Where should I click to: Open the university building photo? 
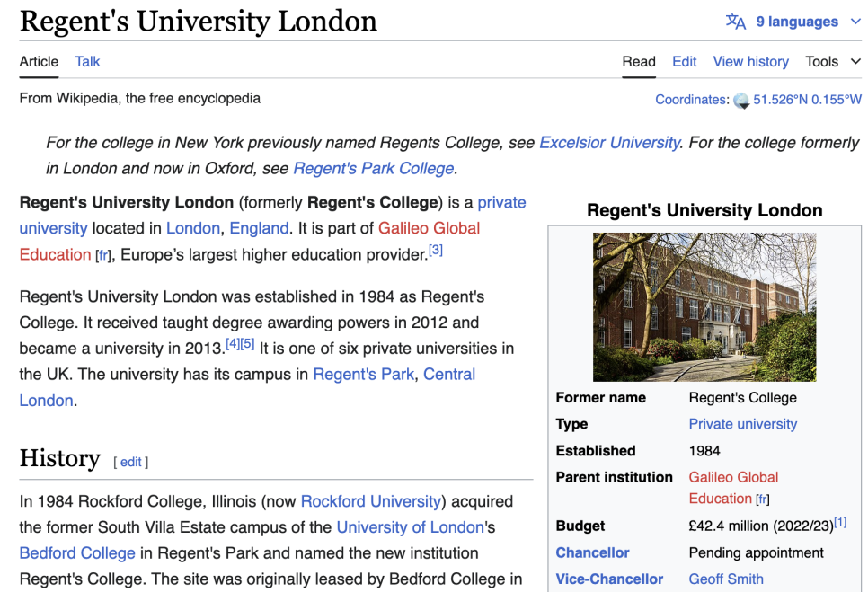pos(704,307)
